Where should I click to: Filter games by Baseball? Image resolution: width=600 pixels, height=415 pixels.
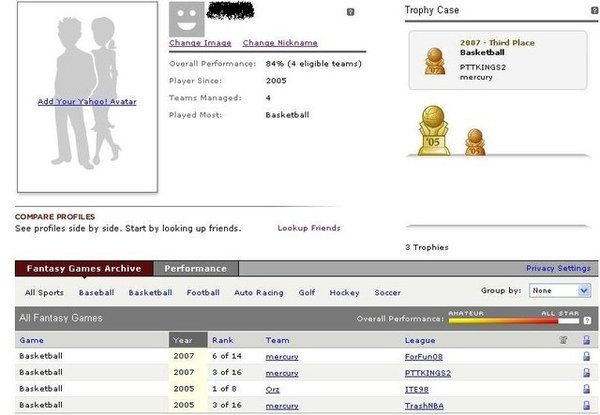(x=96, y=293)
